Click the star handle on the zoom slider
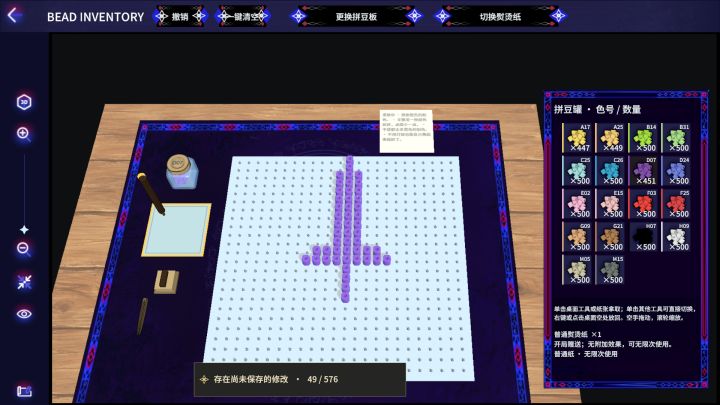Viewport: 720px width, 405px height. tap(24, 229)
